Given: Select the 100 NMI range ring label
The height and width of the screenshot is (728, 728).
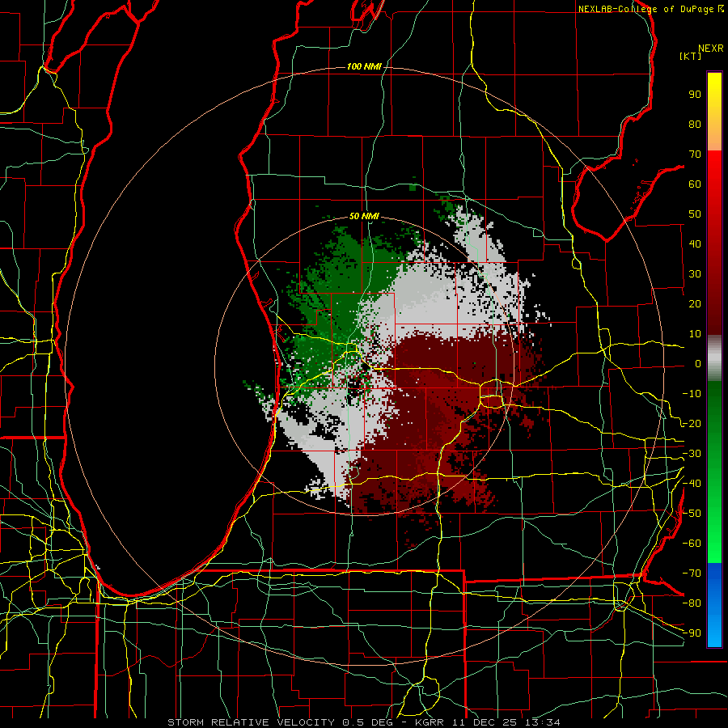Looking at the screenshot, I should click(364, 67).
